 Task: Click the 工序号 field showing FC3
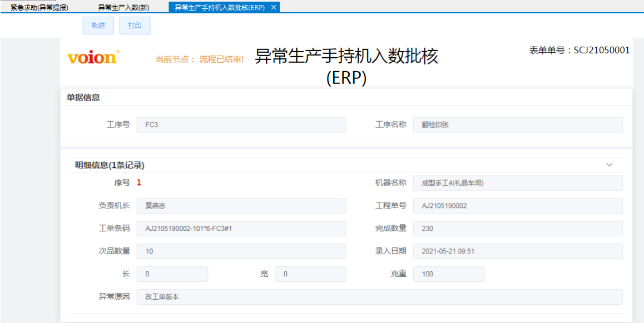tap(241, 125)
